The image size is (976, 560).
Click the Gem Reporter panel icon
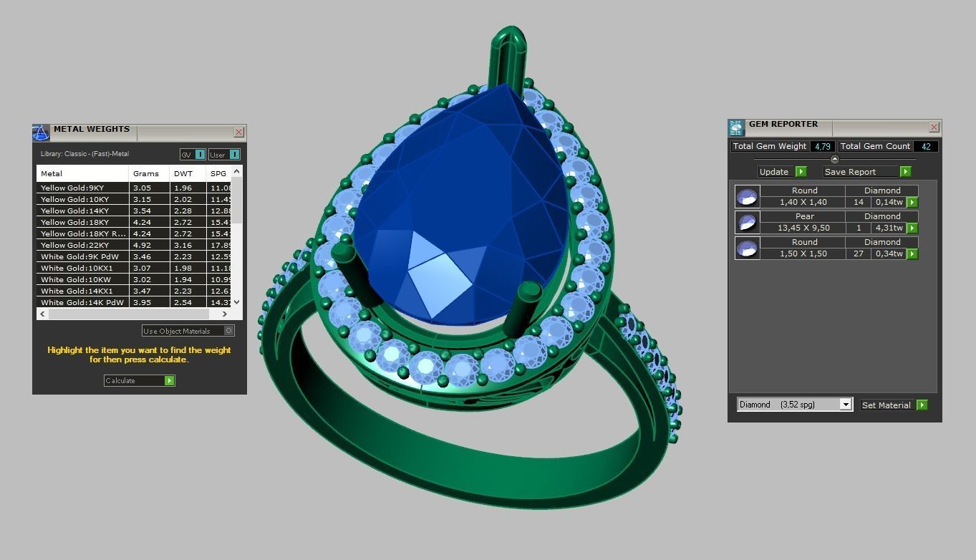(x=737, y=128)
